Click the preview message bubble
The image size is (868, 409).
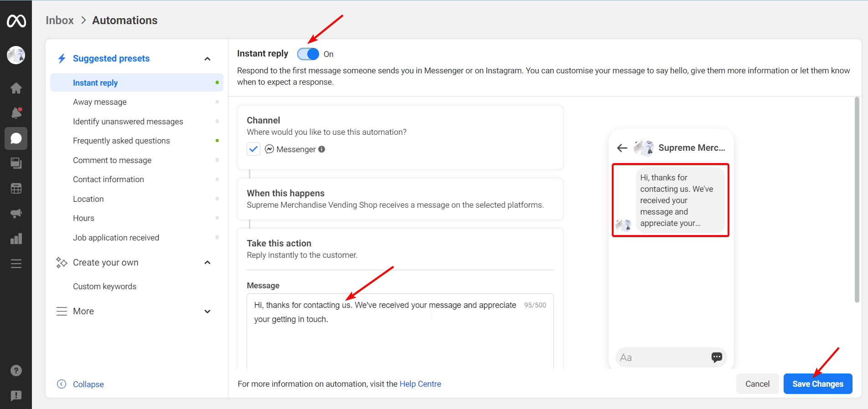coord(680,200)
